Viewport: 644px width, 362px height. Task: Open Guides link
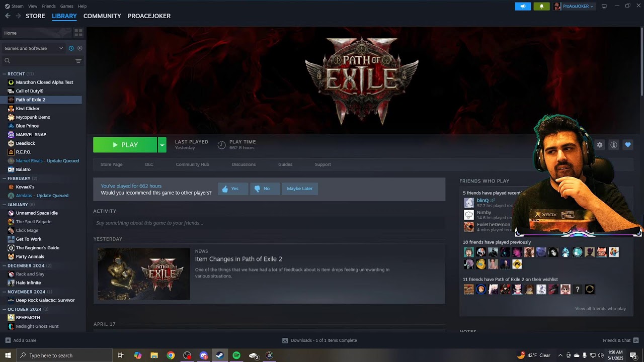coord(285,164)
